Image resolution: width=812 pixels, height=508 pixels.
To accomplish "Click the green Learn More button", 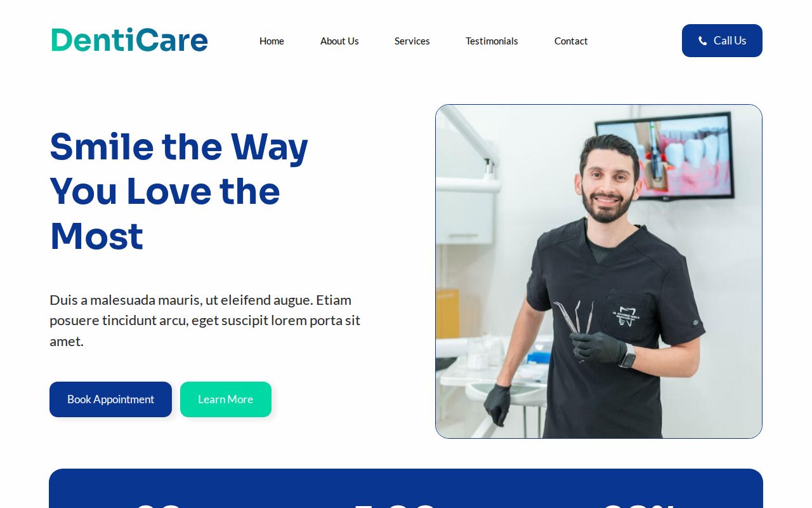I will 226,399.
